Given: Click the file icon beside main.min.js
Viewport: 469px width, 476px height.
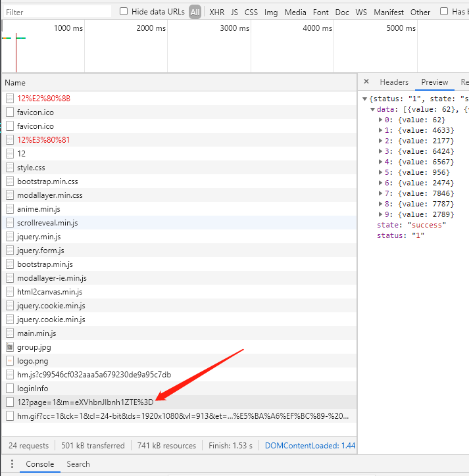Looking at the screenshot, I should (10, 333).
